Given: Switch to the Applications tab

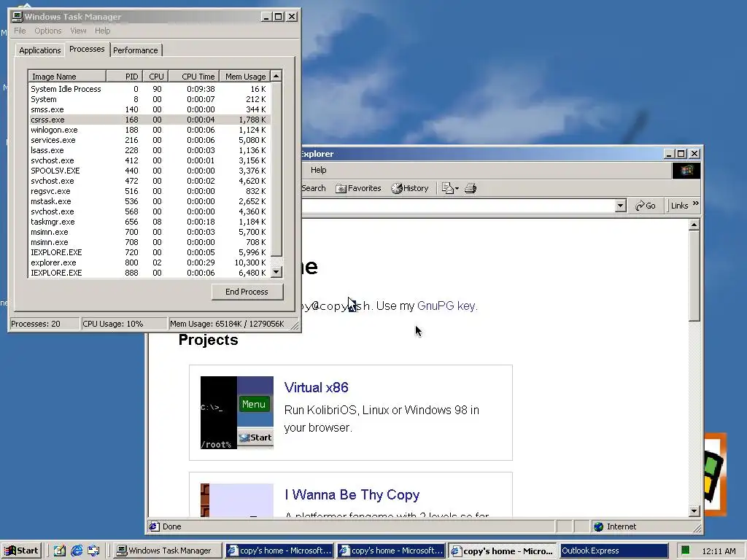Looking at the screenshot, I should tap(40, 50).
